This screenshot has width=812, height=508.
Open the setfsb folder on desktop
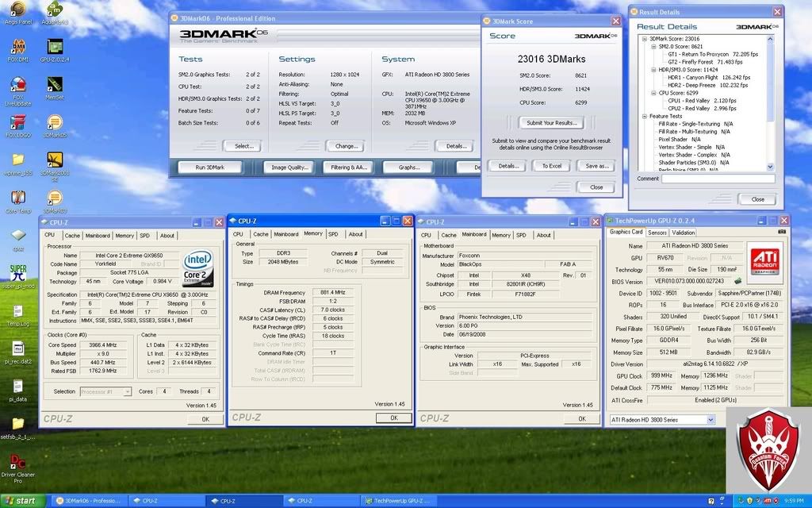click(x=18, y=428)
